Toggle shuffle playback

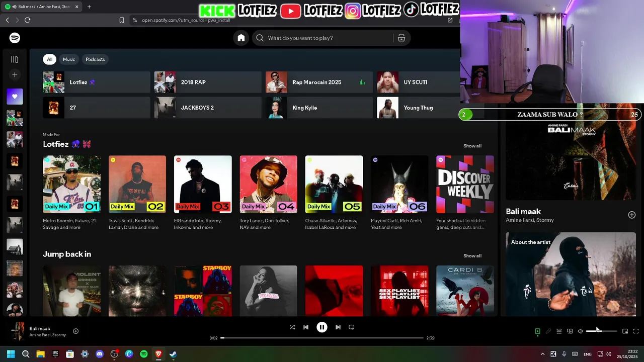(x=292, y=327)
